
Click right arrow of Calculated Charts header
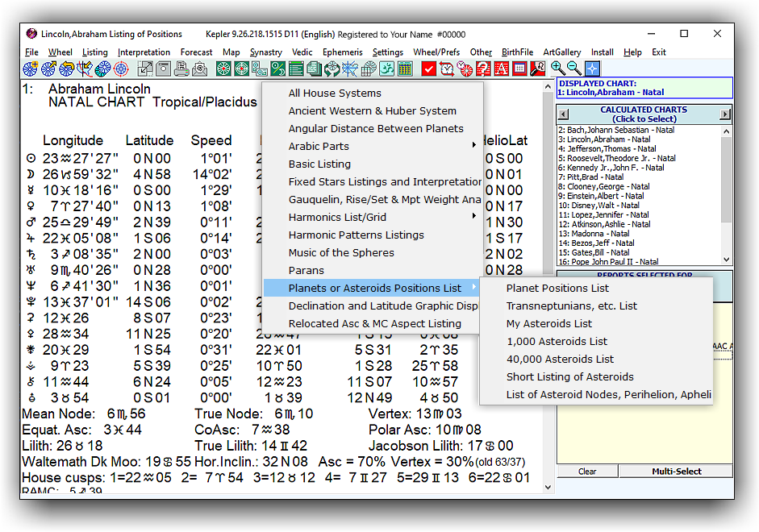coord(724,114)
